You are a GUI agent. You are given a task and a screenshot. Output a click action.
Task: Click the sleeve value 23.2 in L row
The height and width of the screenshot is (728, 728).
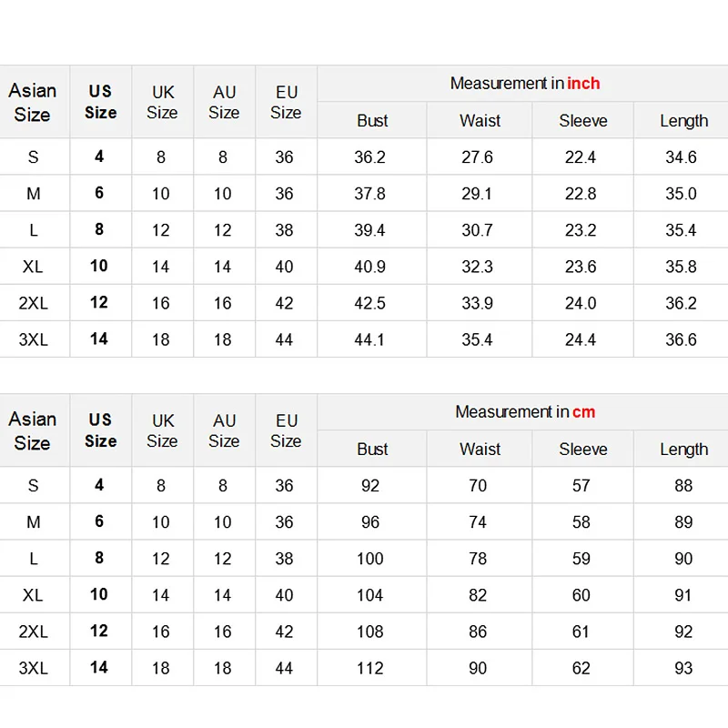[x=581, y=230]
